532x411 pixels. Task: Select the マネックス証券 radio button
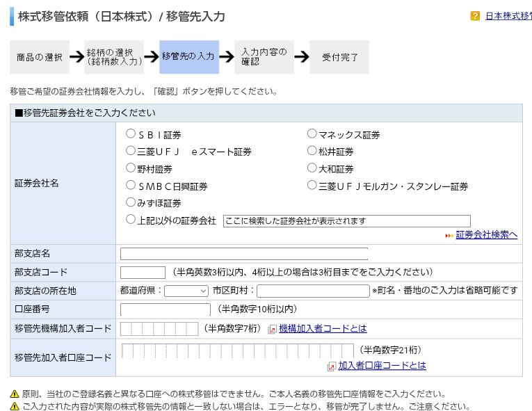tap(312, 134)
